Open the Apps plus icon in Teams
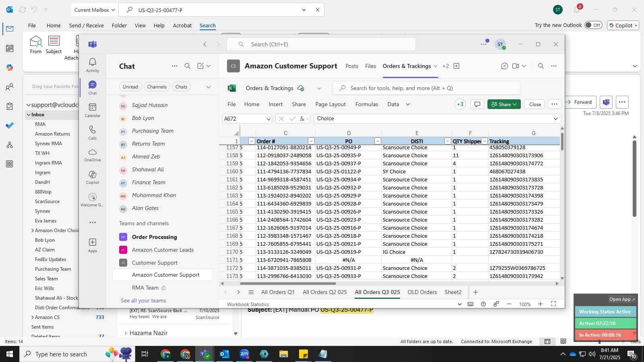644x362 pixels. 93,245
